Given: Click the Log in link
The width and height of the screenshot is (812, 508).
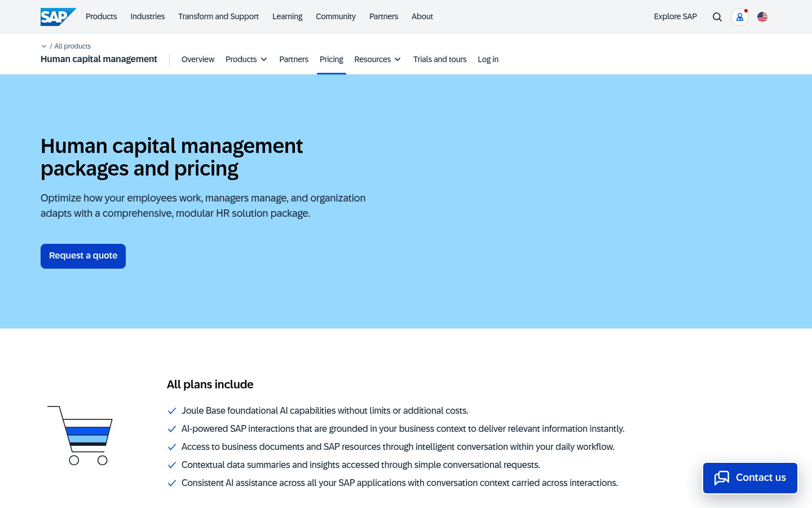Looking at the screenshot, I should 488,59.
